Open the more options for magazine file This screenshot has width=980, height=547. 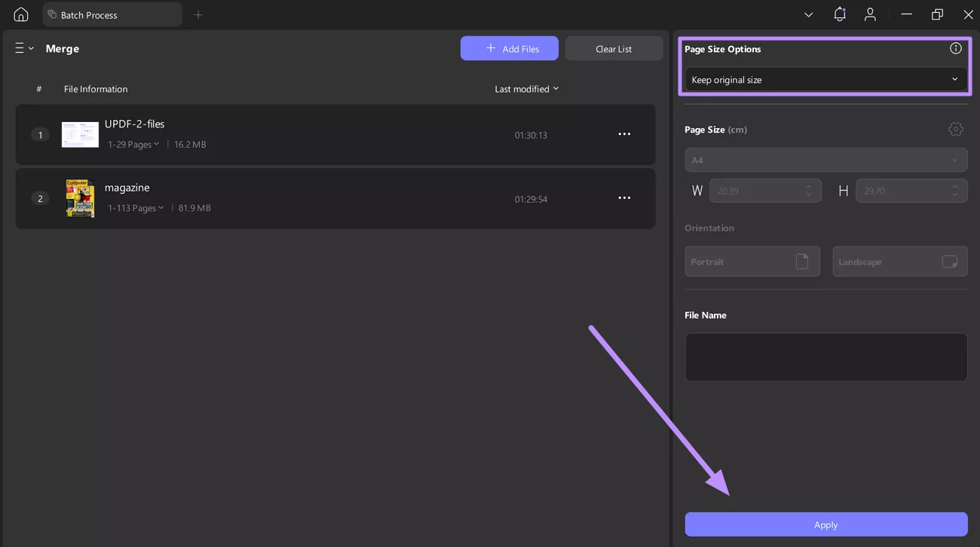pos(624,197)
